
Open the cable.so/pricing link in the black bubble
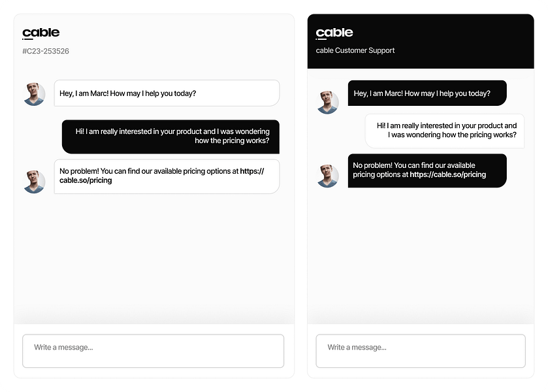[x=448, y=175]
